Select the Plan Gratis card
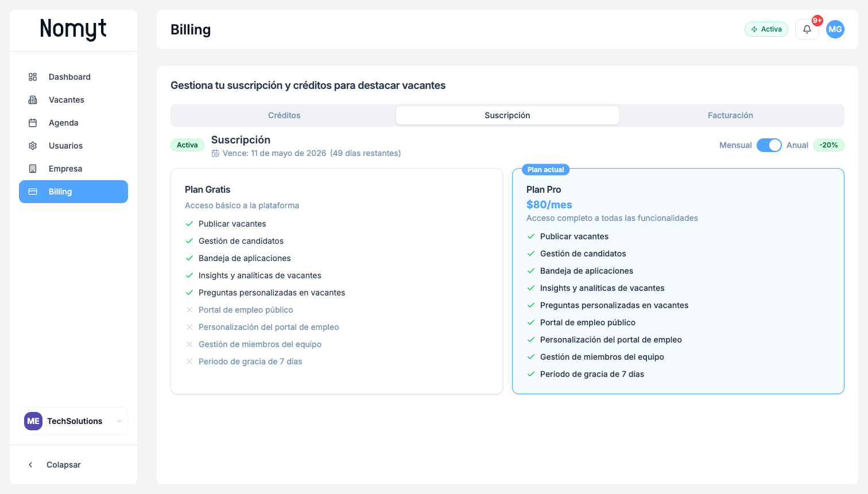This screenshot has height=494, width=868. click(336, 281)
